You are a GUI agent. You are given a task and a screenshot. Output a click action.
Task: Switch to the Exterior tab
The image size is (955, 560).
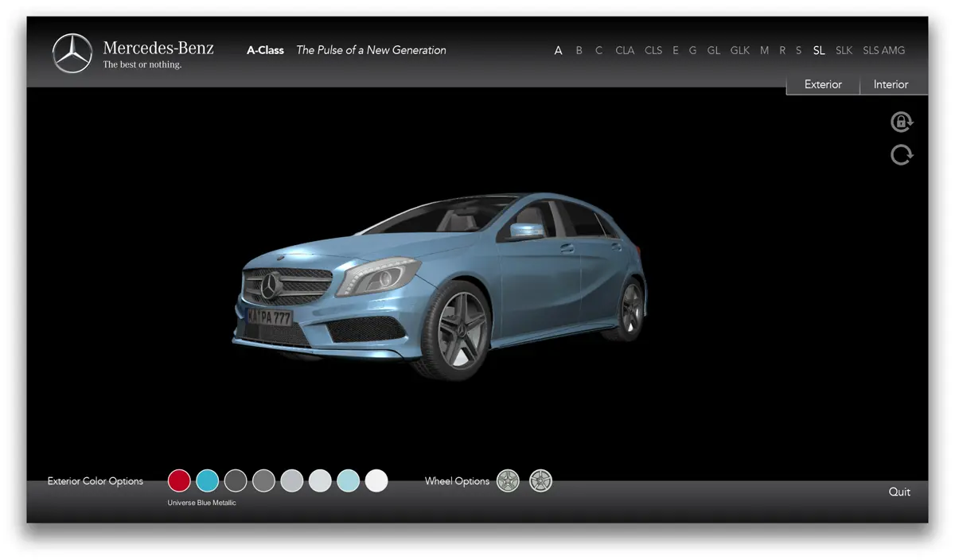823,84
